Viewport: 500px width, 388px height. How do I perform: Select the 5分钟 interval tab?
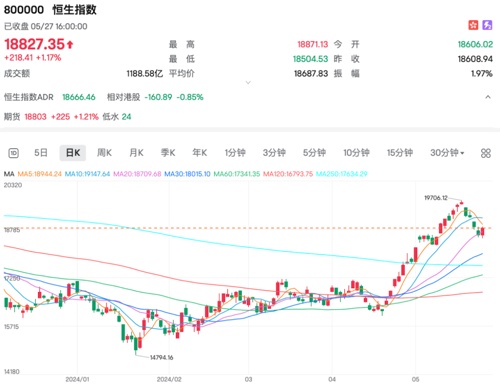tap(314, 153)
